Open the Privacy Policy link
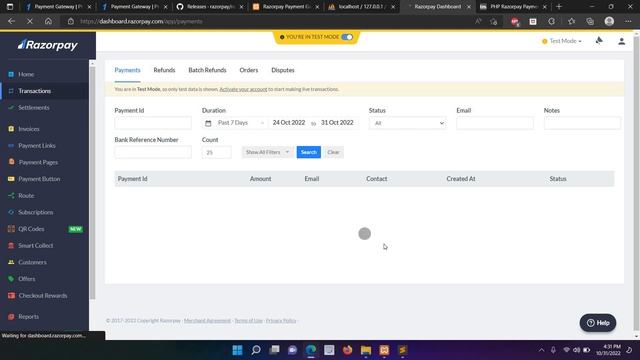This screenshot has width=640, height=360. point(281,320)
